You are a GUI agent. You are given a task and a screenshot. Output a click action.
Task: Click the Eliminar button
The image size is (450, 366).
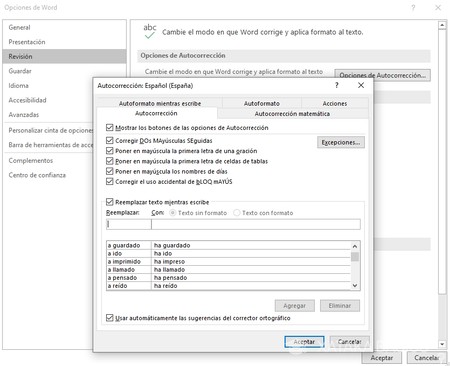point(340,306)
